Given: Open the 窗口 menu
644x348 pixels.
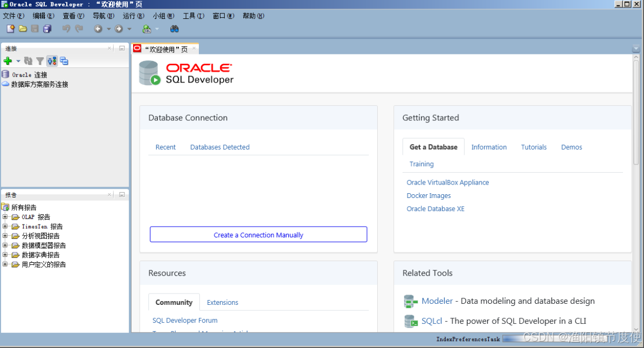Looking at the screenshot, I should coord(224,16).
